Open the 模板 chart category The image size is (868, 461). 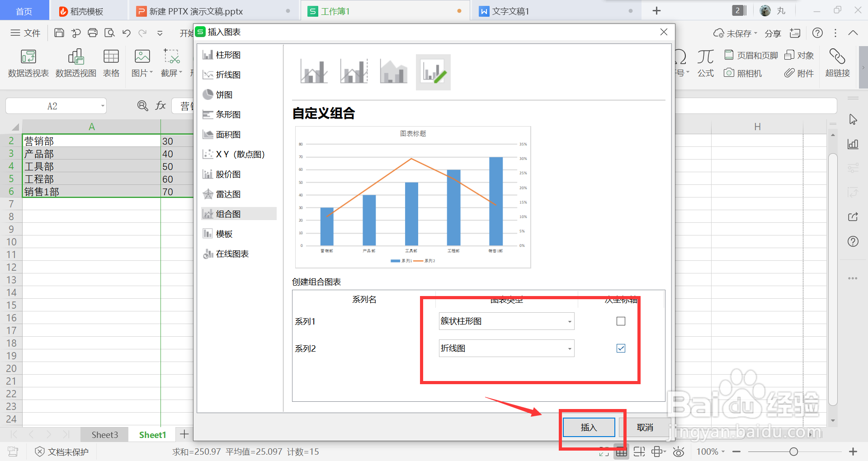click(x=239, y=234)
